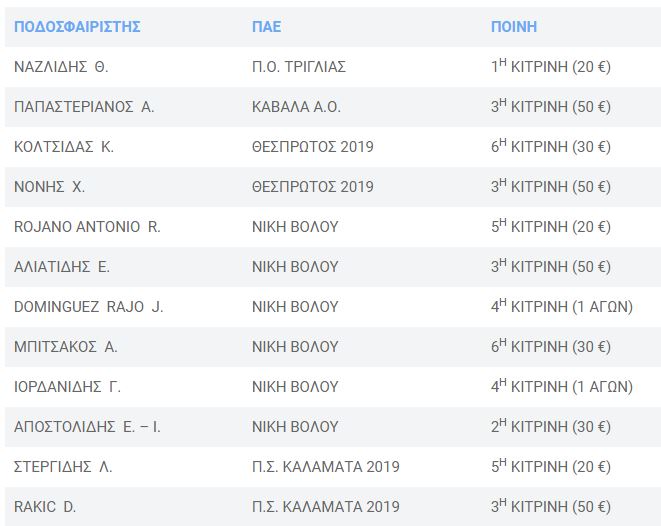Select player ΠΑΠΑΣΤΕΡΙΑΝΟΣ Α.
The image size is (661, 526).
coord(84,107)
